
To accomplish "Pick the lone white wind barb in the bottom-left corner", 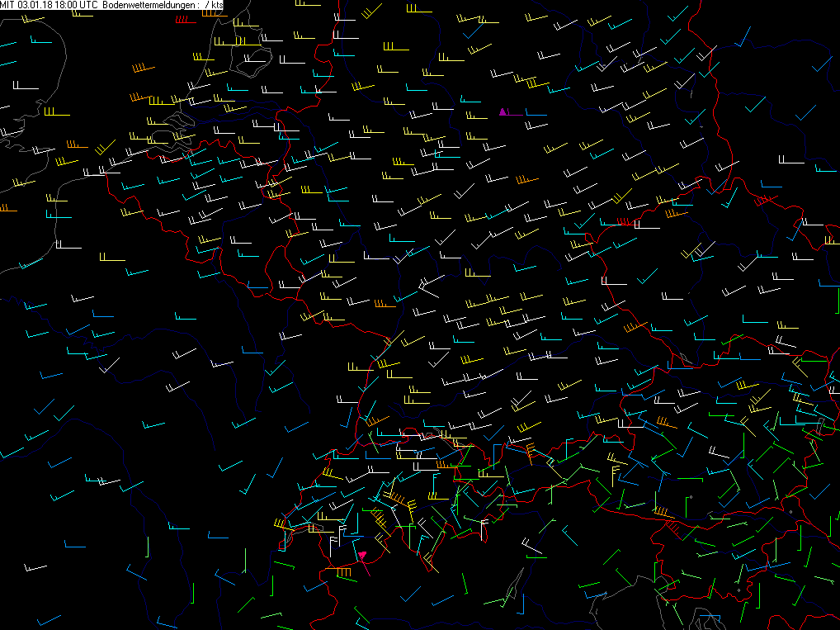I will (35, 567).
